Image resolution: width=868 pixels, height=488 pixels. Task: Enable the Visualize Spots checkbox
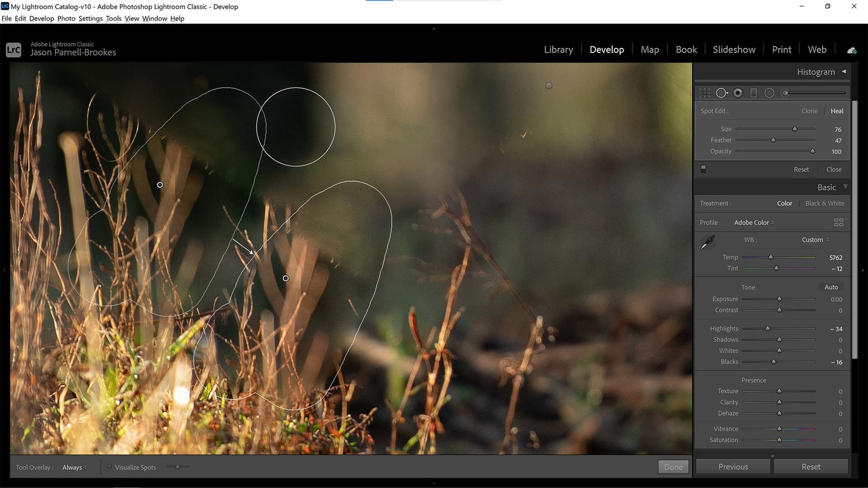(109, 467)
